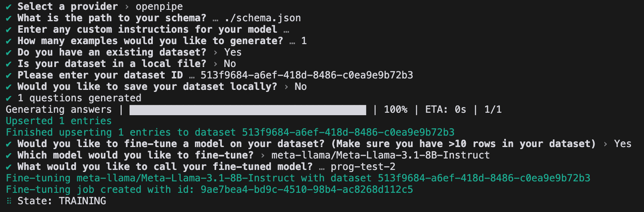Click the ./schema.json path
Viewport: 644px width, 212px height.
point(263,18)
